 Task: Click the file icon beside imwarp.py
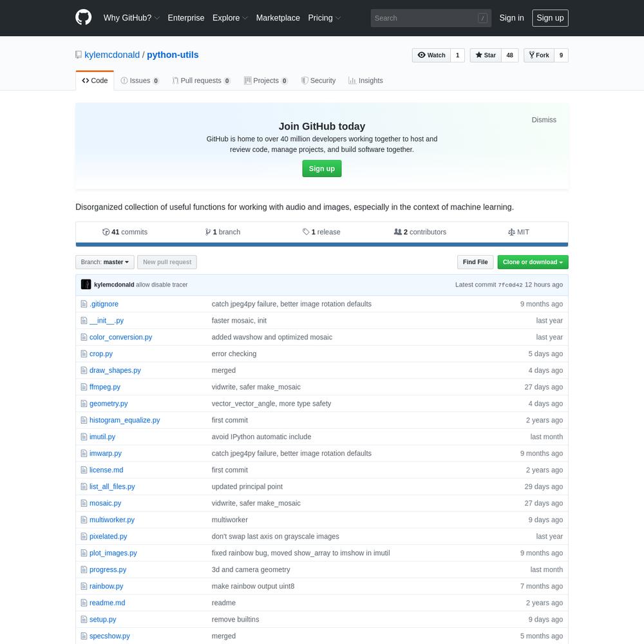(84, 453)
